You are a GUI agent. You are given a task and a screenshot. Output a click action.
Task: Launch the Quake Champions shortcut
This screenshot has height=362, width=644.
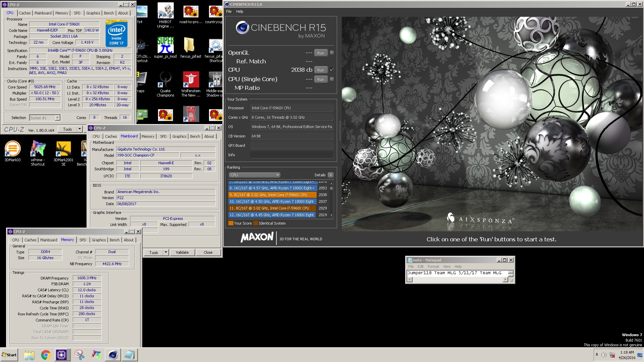pos(165,84)
